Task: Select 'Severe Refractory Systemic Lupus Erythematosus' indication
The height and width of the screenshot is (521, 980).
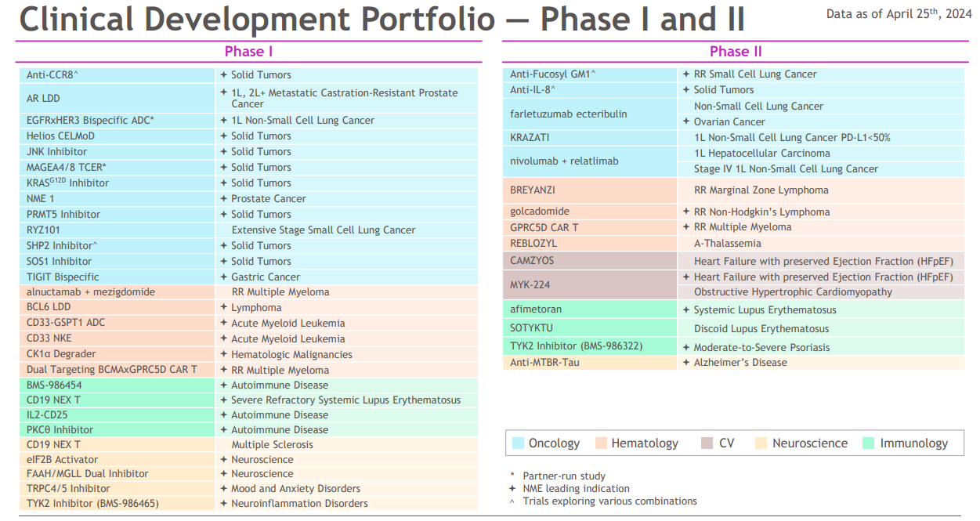Action: [x=346, y=400]
